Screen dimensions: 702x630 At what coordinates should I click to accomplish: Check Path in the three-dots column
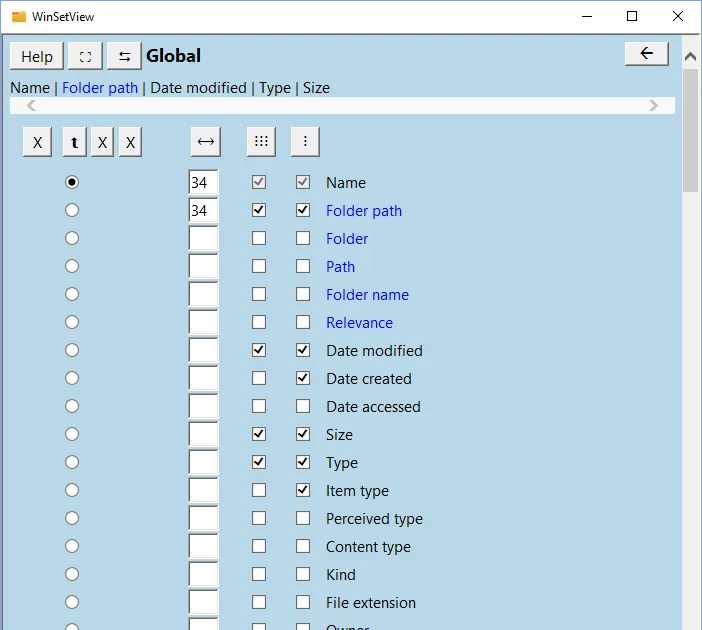pyautogui.click(x=303, y=266)
